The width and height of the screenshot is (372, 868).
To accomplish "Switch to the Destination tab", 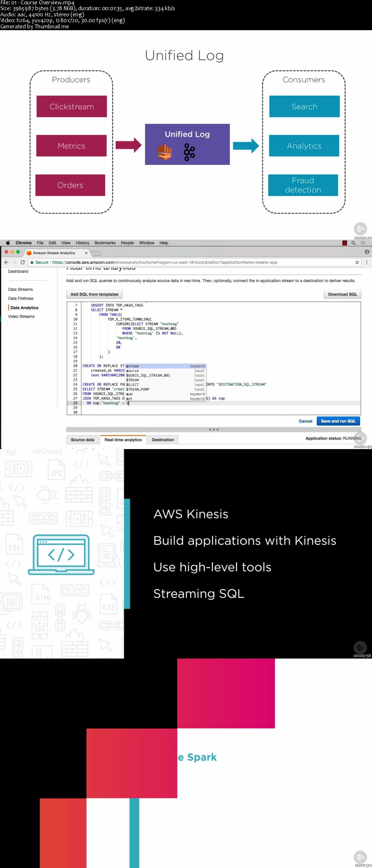I will tap(163, 440).
